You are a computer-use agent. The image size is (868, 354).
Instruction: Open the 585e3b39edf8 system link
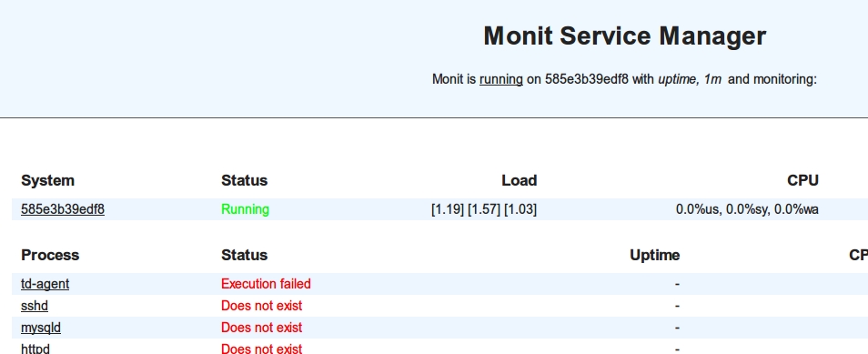pos(63,209)
